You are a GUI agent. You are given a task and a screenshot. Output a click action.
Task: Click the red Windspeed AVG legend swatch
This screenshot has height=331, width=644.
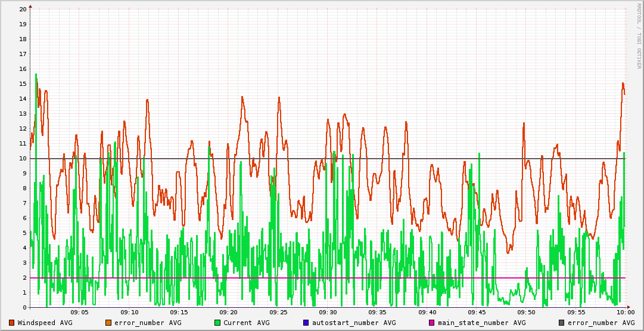[x=11, y=323]
